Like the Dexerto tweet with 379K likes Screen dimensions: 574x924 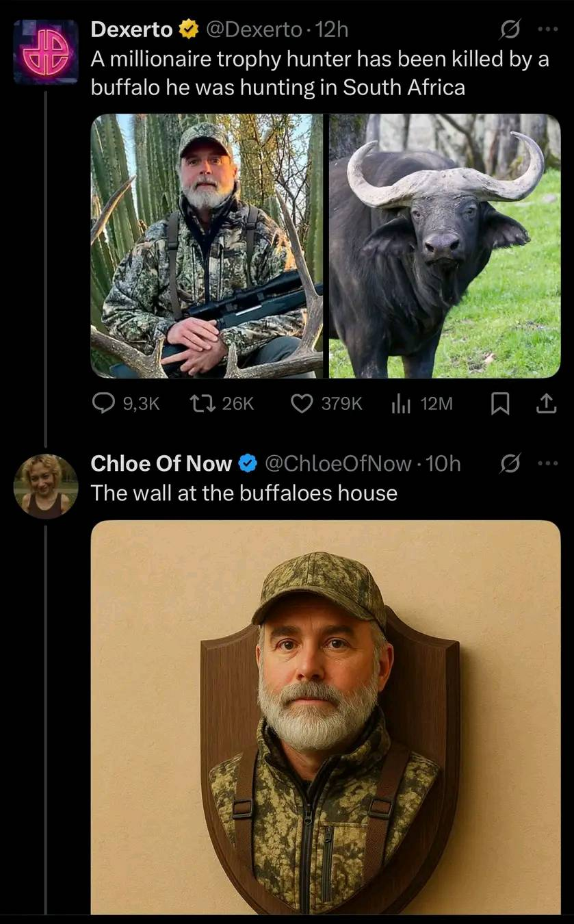coord(326,404)
